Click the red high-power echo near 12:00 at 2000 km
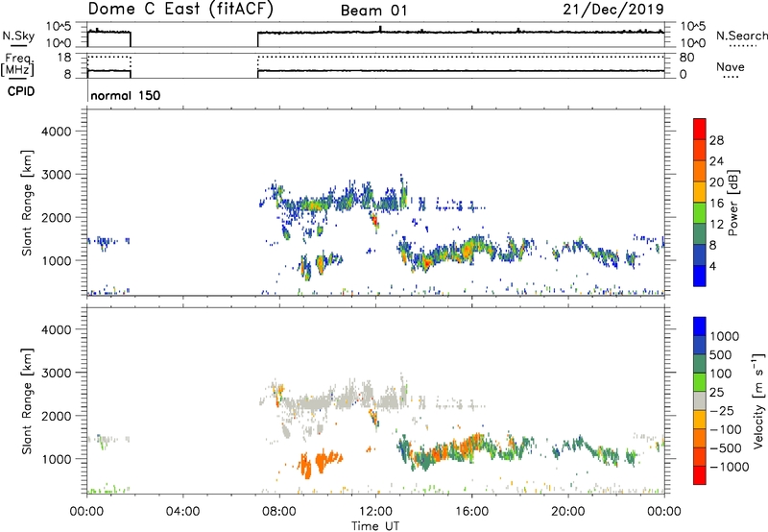Screen dimensions: 768x532 pyautogui.click(x=374, y=221)
